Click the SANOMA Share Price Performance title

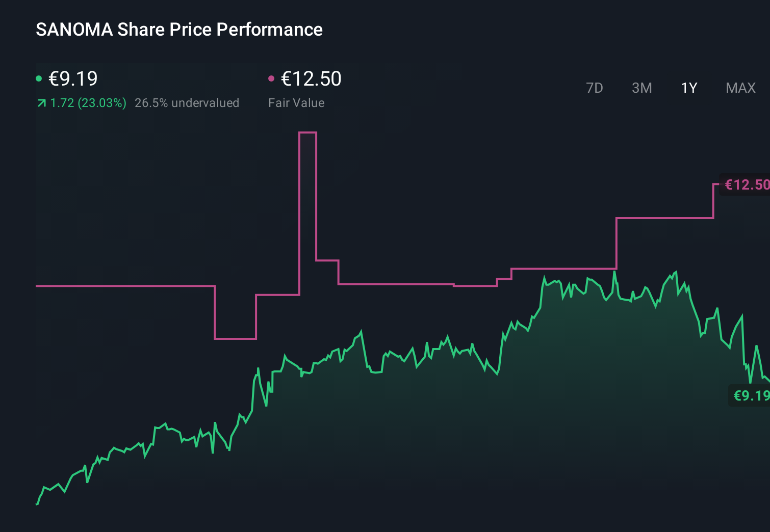(178, 30)
